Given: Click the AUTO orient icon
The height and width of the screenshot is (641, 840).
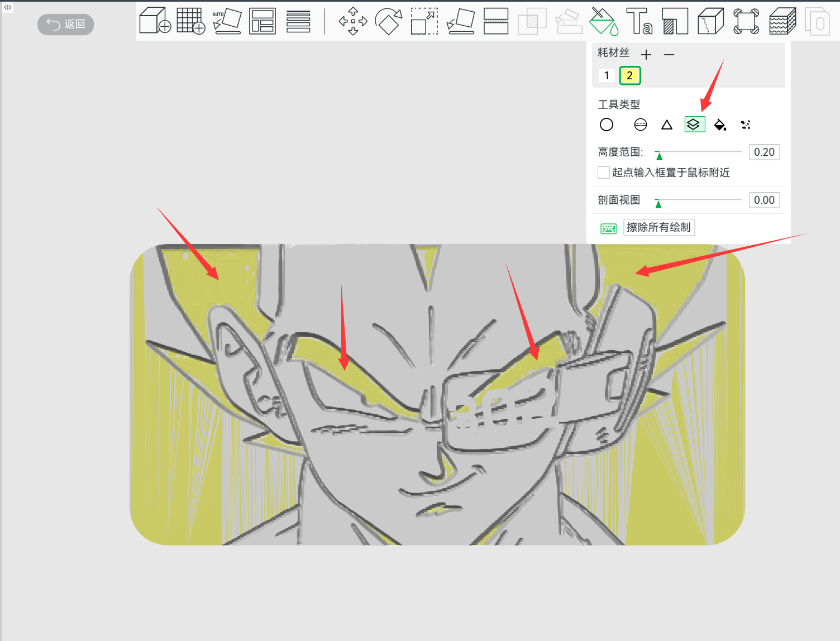Looking at the screenshot, I should pos(227,21).
